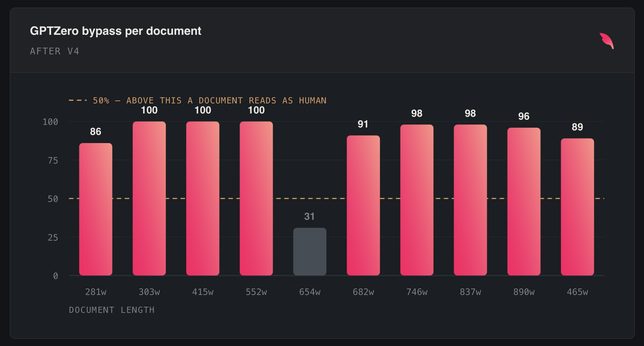The height and width of the screenshot is (346, 644).
Task: Click the '682w' axis label
Action: [x=363, y=292]
